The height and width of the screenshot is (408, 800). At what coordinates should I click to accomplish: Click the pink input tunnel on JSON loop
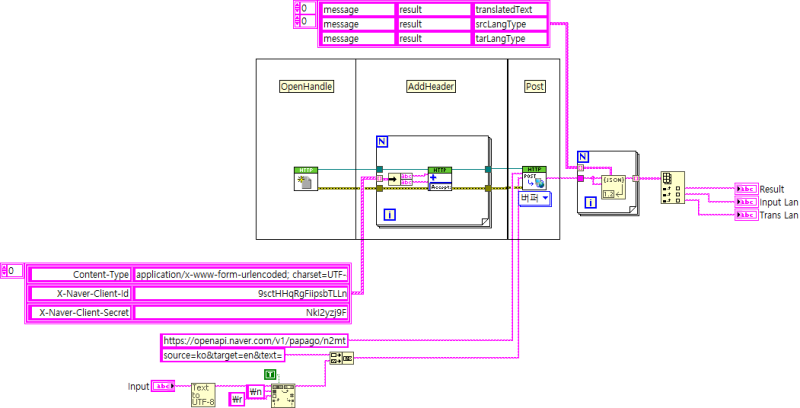click(581, 178)
